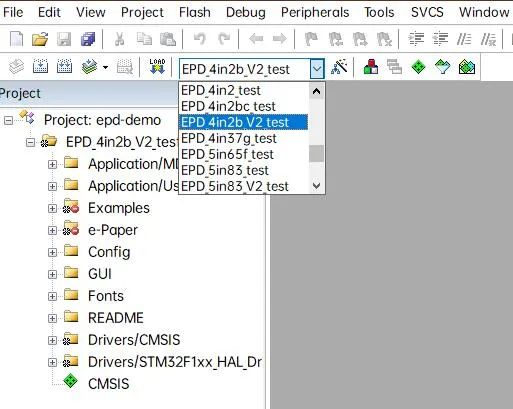Select EPD_5in83_test from target list
The height and width of the screenshot is (409, 513).
(x=243, y=170)
